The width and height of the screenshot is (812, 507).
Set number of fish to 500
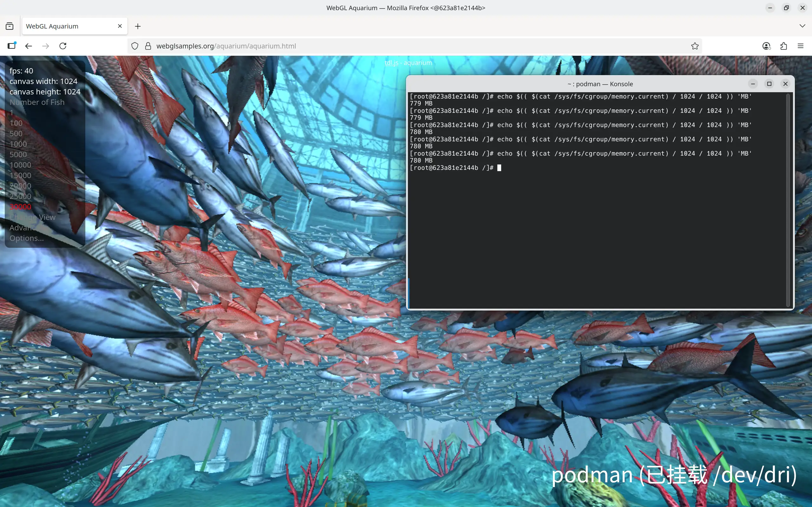tap(16, 133)
